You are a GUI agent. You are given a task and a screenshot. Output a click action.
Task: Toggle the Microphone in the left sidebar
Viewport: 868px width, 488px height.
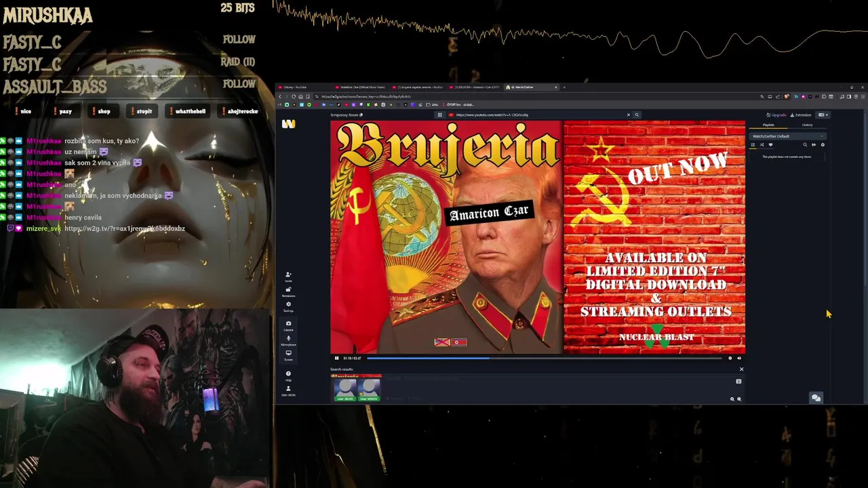[x=288, y=340]
